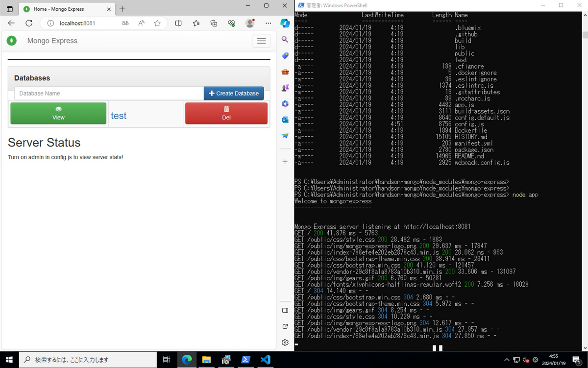Screen dimensions: 588x368
Task: Open Collections in Edge toolbar
Action: [214, 23]
